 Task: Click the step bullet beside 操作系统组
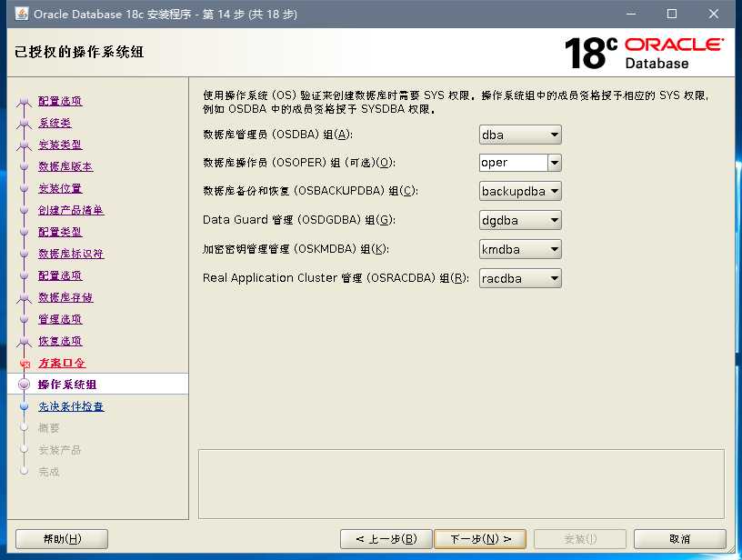25,385
